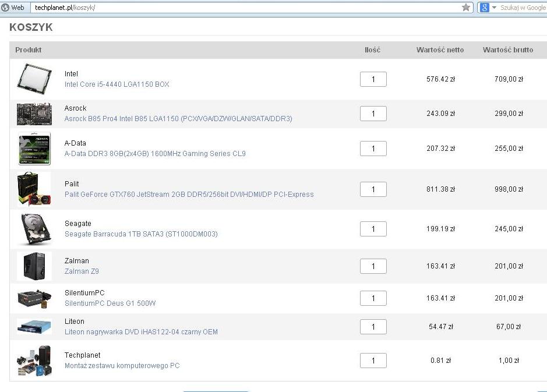Click quantity field for Liteon DVD
This screenshot has height=392, width=547.
373,327
